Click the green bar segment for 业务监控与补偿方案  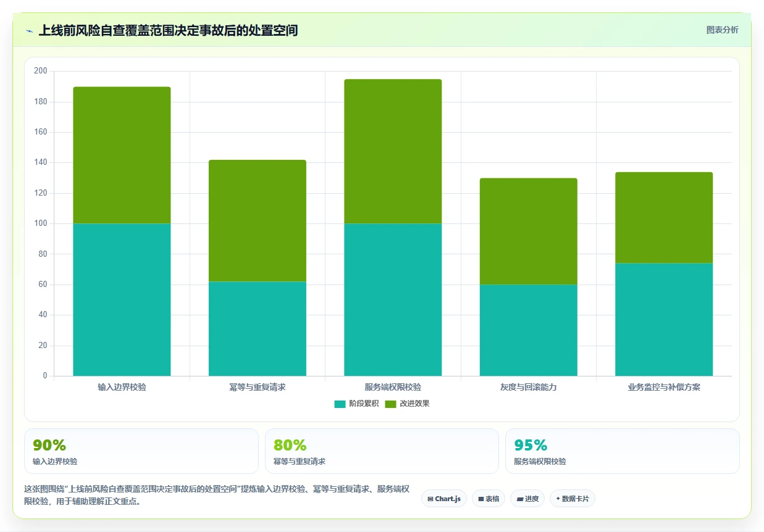(x=664, y=217)
